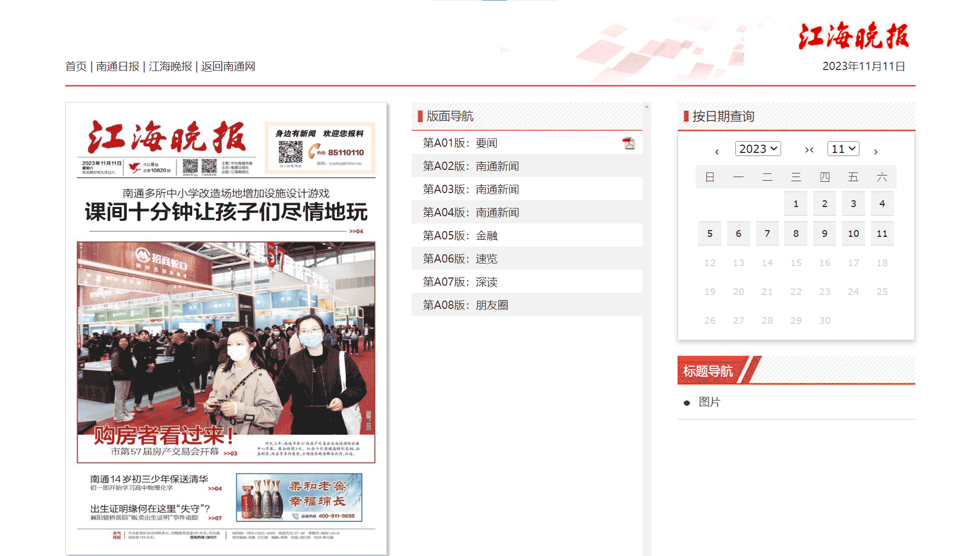Click the page list scrollbar up arrow
The width and height of the screenshot is (980, 556).
pos(647,106)
